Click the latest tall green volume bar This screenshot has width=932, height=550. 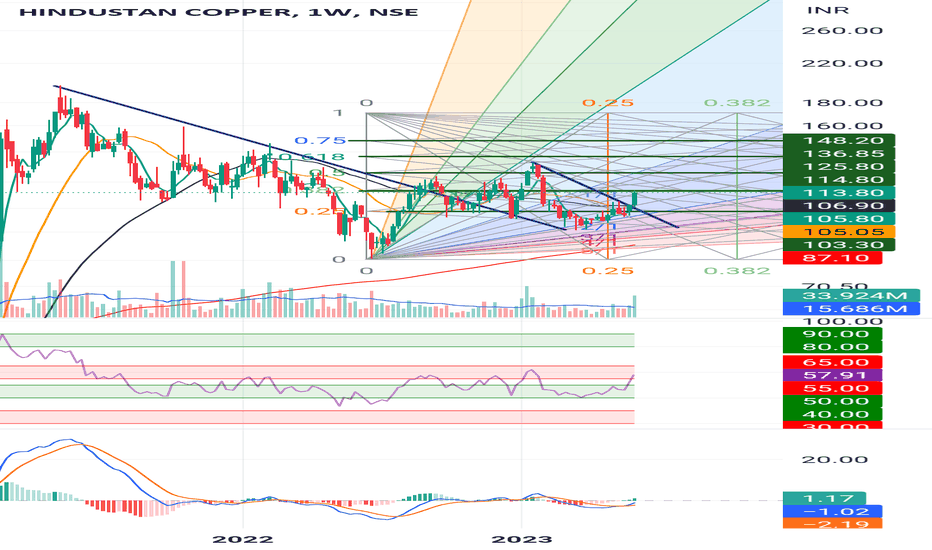635,306
